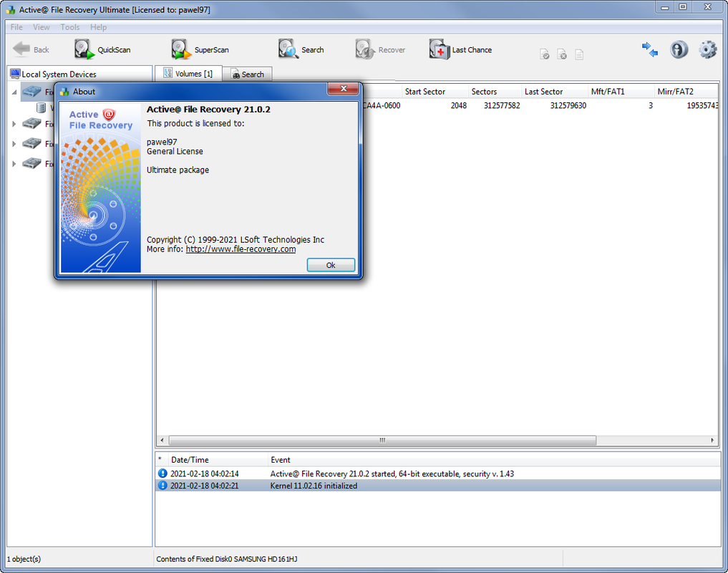The width and height of the screenshot is (728, 573).
Task: Open the www.file-recovery.com link
Action: point(241,249)
